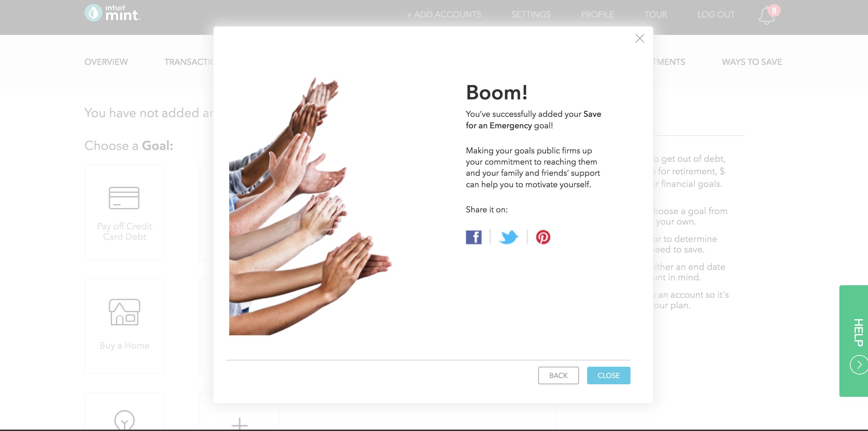Click the PROFILE navigation item
The height and width of the screenshot is (431, 868).
597,14
